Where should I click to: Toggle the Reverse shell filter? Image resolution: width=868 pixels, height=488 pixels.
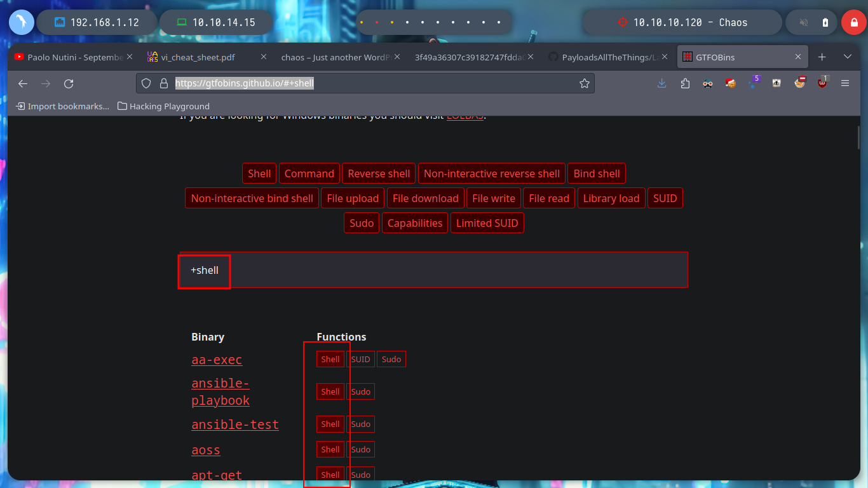click(x=379, y=173)
